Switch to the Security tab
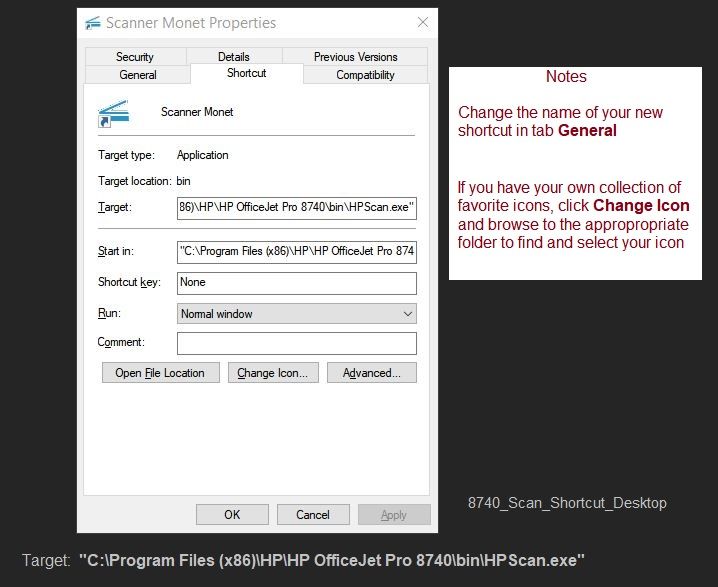 click(135, 57)
